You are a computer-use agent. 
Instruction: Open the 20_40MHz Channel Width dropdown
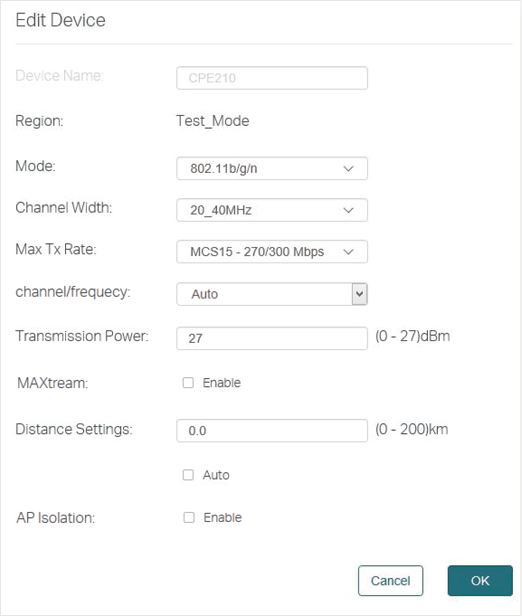272,210
